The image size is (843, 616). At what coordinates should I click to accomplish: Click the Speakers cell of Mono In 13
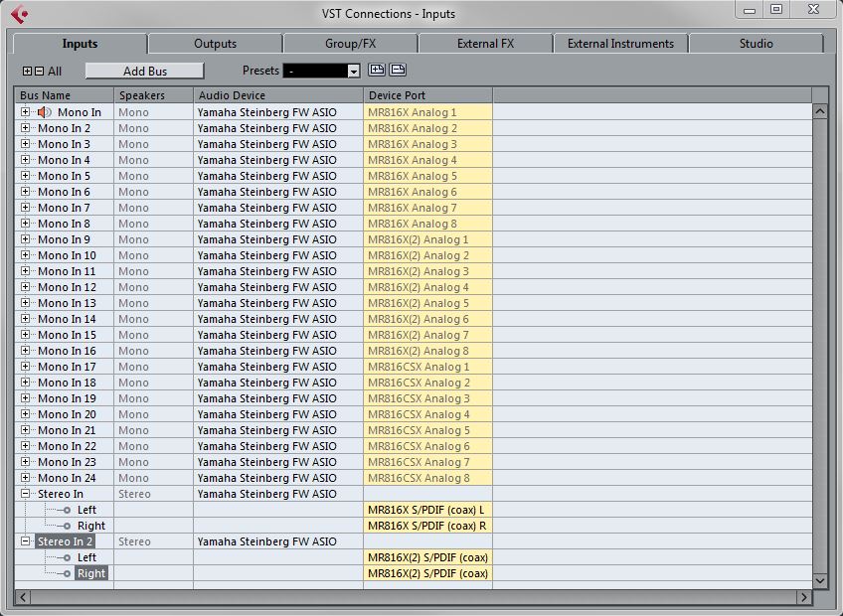pyautogui.click(x=154, y=303)
